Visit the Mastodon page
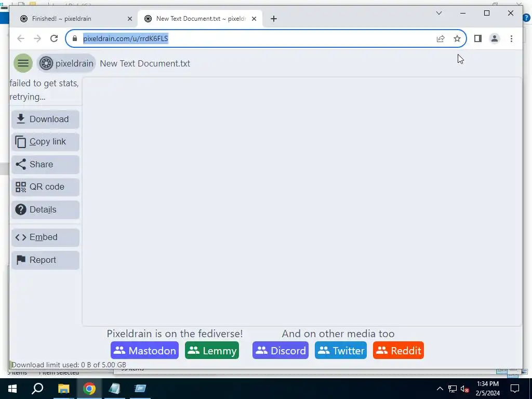This screenshot has width=532, height=399. pyautogui.click(x=144, y=351)
